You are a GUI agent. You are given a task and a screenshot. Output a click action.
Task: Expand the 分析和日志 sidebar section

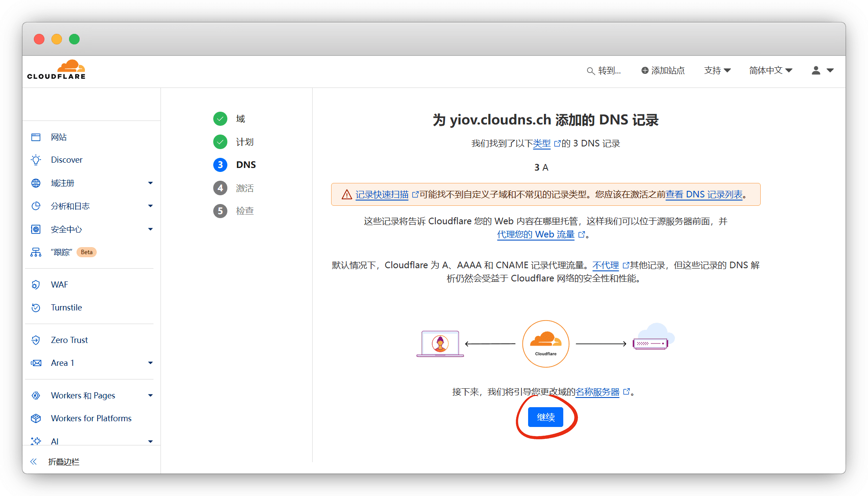pyautogui.click(x=150, y=206)
